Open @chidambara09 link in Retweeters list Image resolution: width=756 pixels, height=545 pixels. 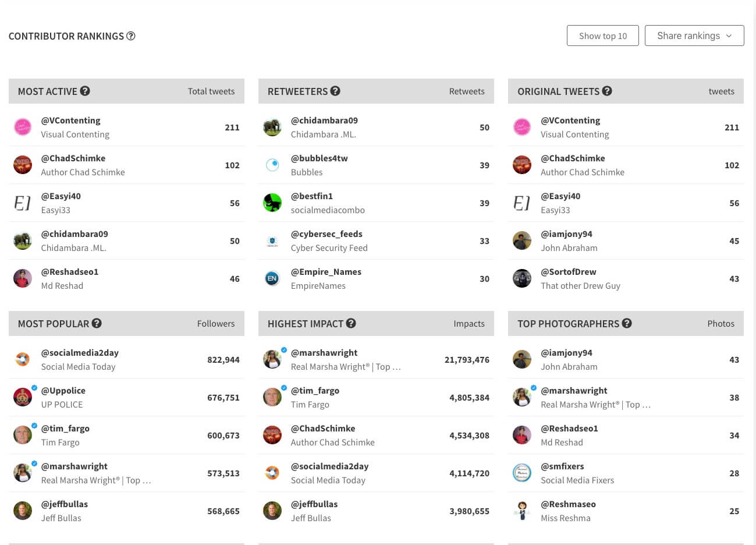(x=324, y=121)
